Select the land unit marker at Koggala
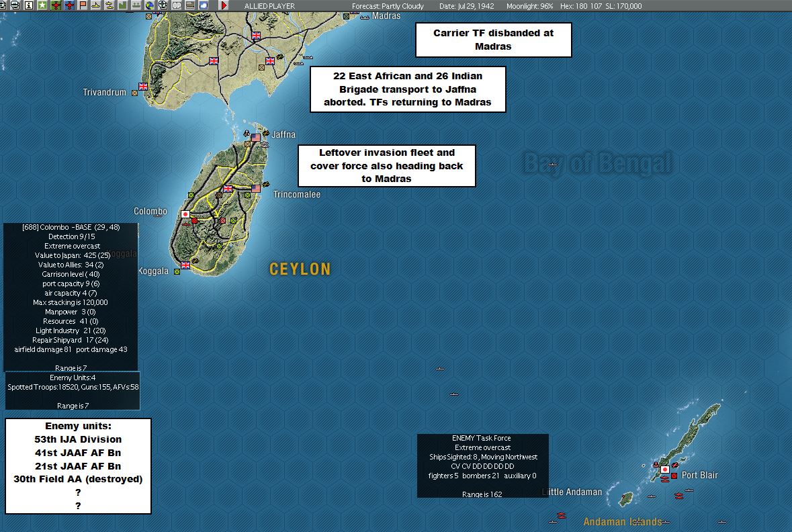792x532 pixels. click(x=177, y=272)
